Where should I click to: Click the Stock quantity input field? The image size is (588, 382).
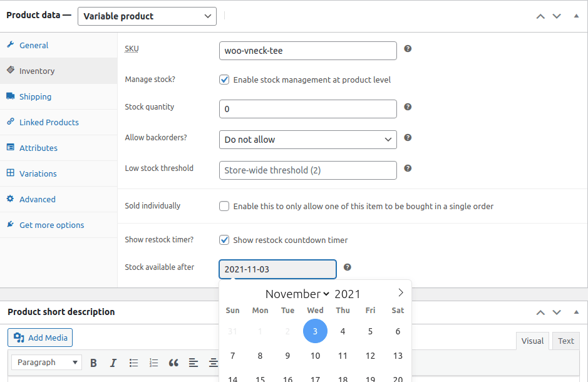[307, 109]
